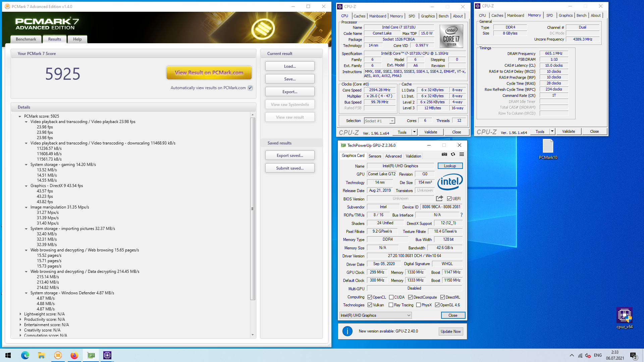This screenshot has width=644, height=362.
Task: Switch to the GPU-Z Sensors tab
Action: 375,156
